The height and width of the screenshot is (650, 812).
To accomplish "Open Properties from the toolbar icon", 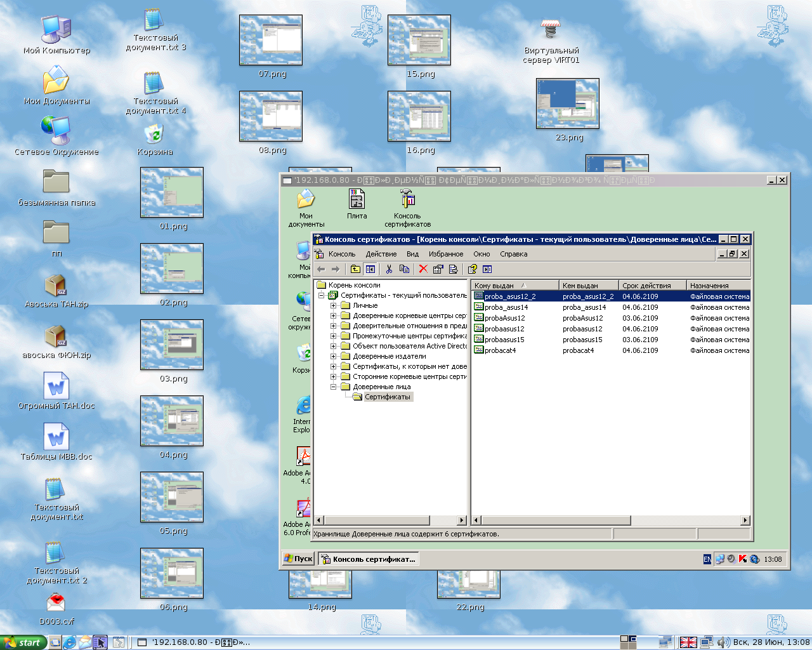I will point(438,269).
